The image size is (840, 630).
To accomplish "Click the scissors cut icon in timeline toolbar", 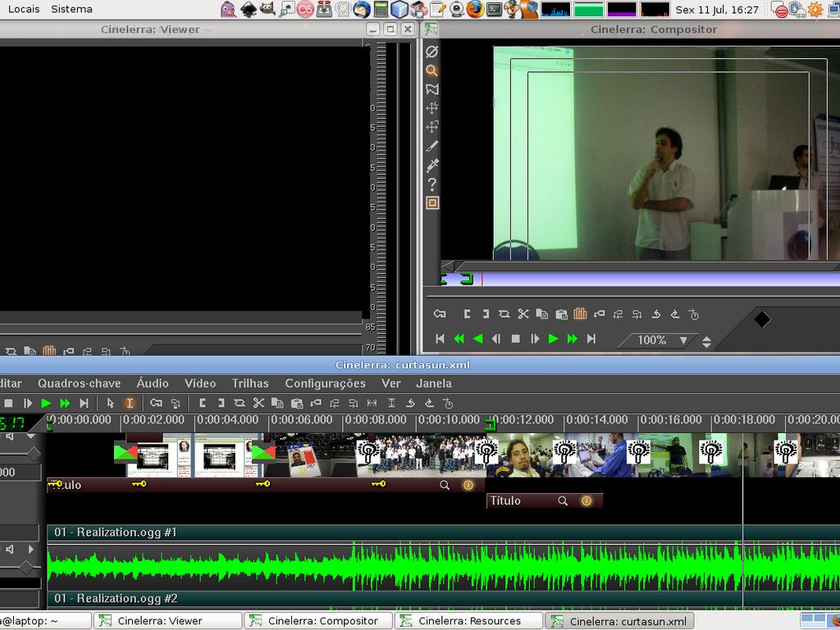I will pyautogui.click(x=258, y=403).
